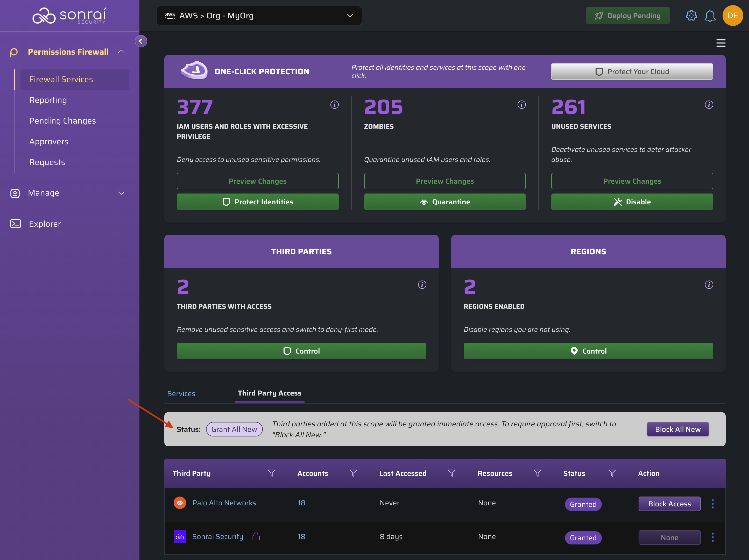Click the lock icon beside Sonrai Security
Screen dimensions: 749x560
pyautogui.click(x=256, y=536)
